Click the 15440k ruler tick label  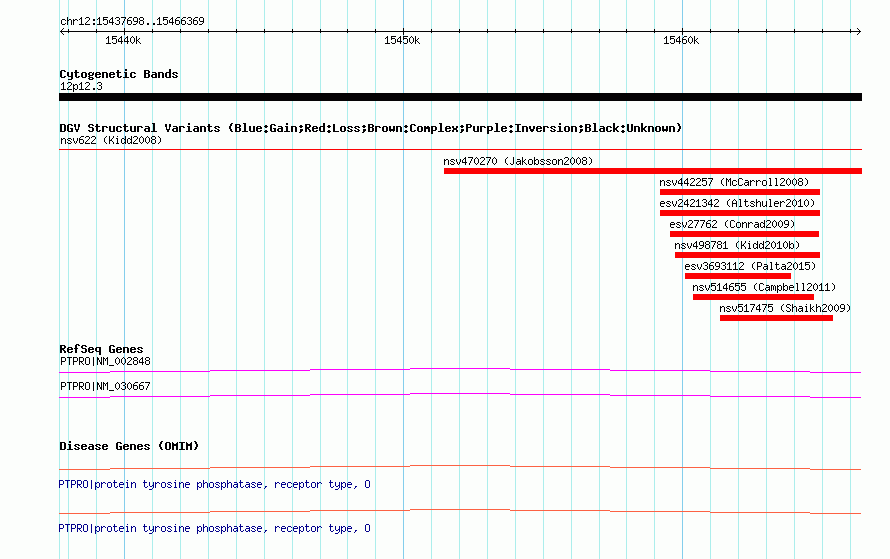(123, 40)
